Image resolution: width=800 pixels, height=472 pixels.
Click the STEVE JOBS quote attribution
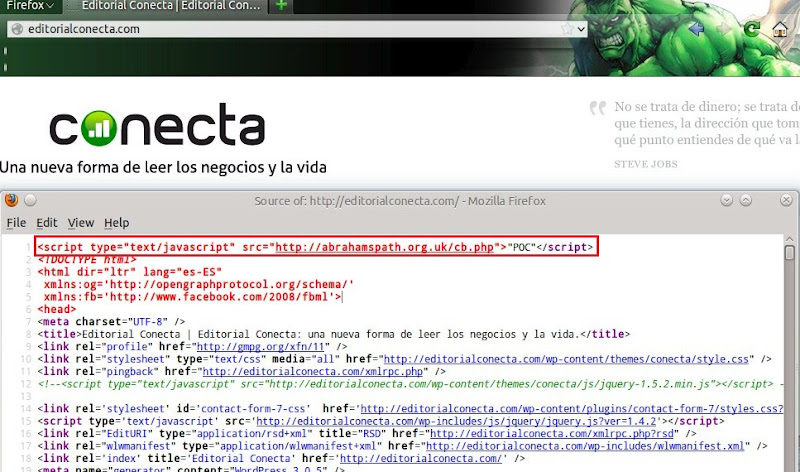click(x=646, y=164)
